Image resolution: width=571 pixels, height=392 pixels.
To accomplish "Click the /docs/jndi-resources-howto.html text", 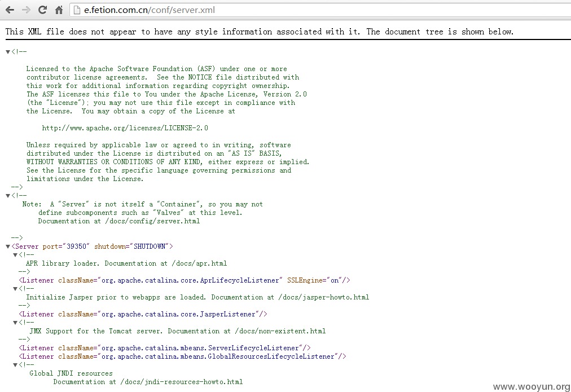I will point(181,382).
